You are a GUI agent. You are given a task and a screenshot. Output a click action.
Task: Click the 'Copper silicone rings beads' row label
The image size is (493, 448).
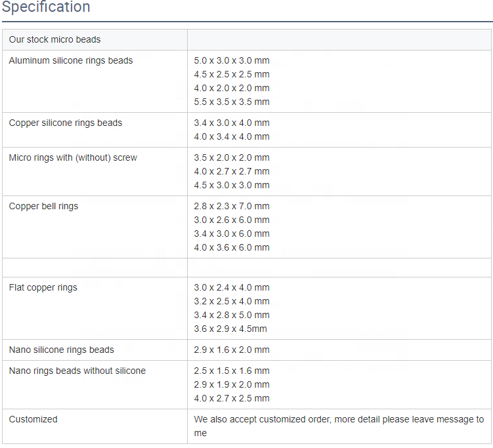tap(66, 123)
